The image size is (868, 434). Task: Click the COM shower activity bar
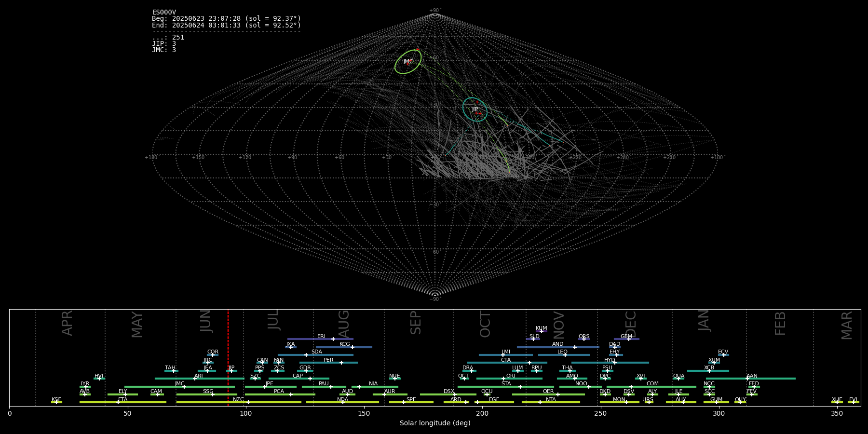[651, 387]
